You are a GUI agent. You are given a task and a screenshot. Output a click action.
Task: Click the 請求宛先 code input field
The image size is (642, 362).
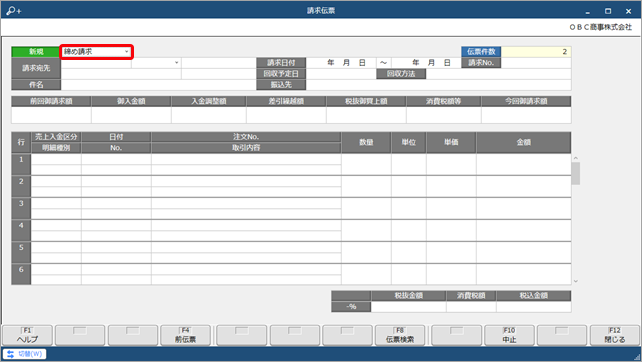(96, 63)
